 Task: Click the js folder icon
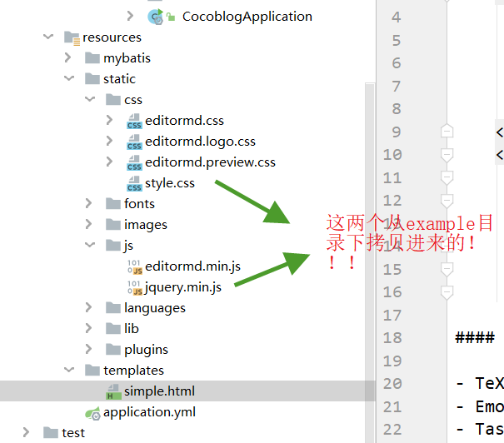click(113, 246)
